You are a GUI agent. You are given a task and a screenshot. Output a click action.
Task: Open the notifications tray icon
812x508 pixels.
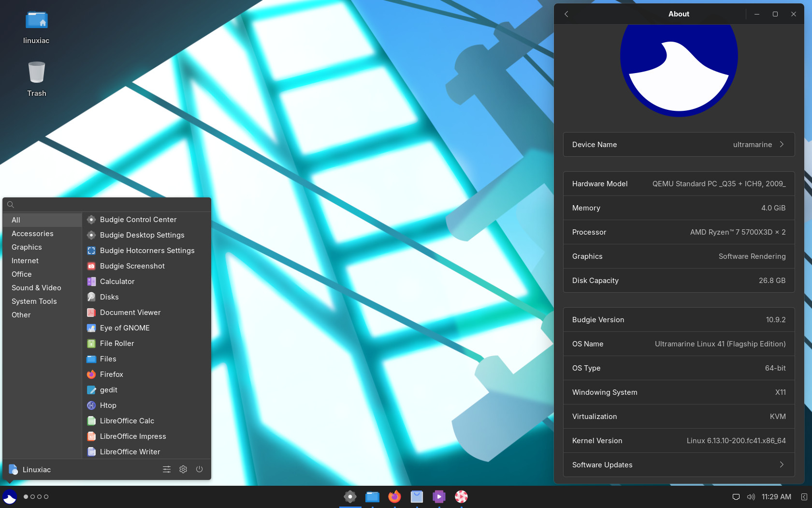point(736,497)
